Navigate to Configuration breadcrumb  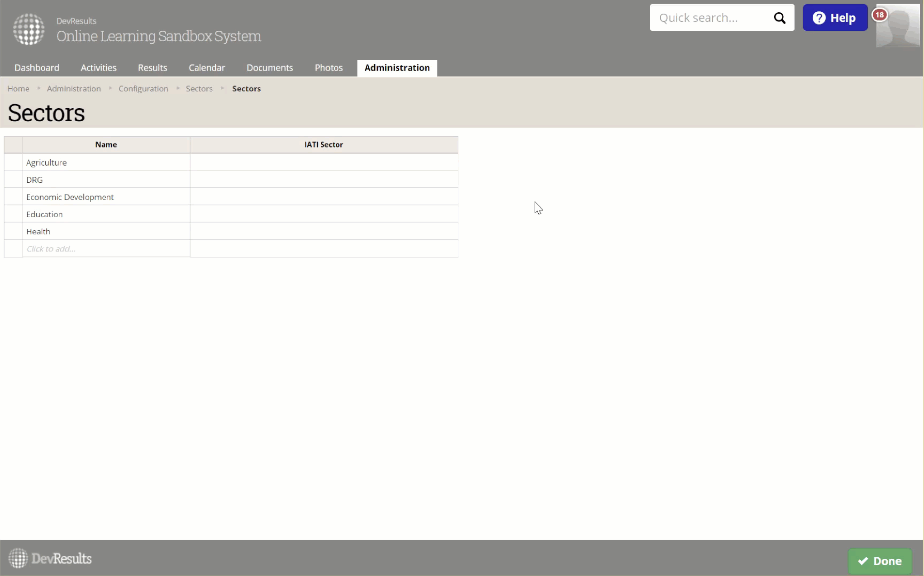click(x=143, y=88)
